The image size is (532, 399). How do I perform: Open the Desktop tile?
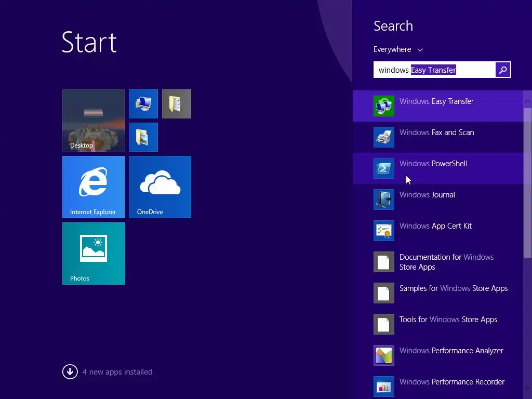(x=94, y=121)
